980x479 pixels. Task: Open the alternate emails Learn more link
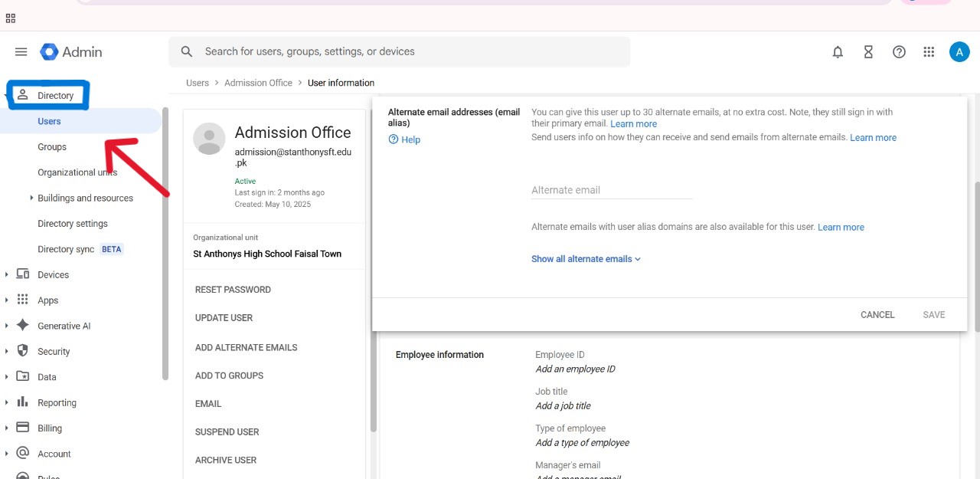tap(634, 123)
